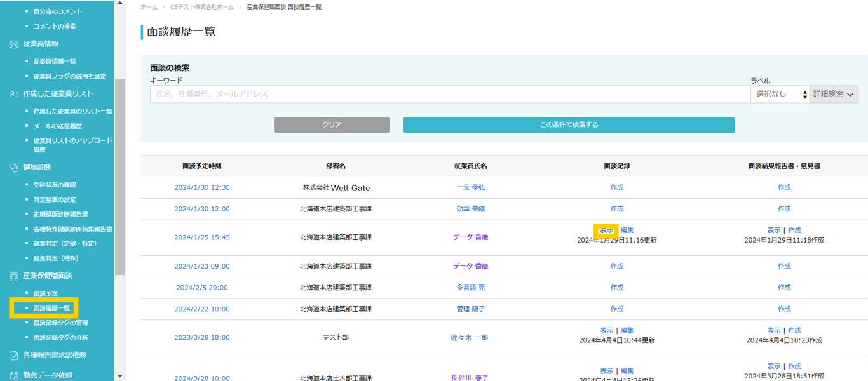Open employee 管理 陽子 profile link
This screenshot has width=868, height=381.
(x=471, y=309)
